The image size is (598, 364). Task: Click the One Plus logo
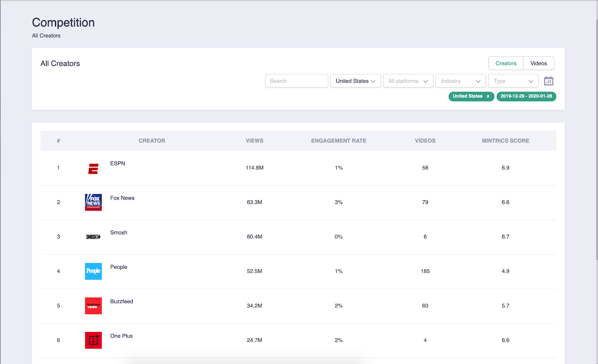(93, 340)
